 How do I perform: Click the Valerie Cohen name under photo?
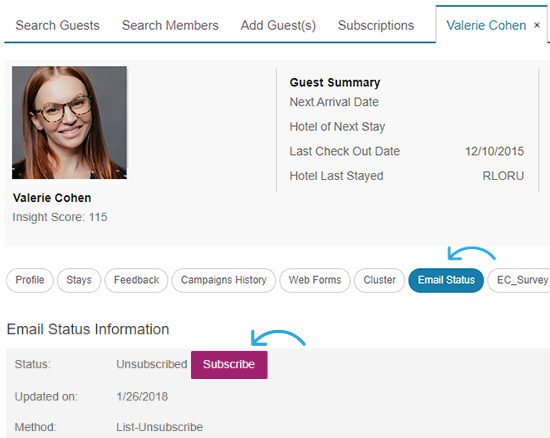click(x=52, y=198)
